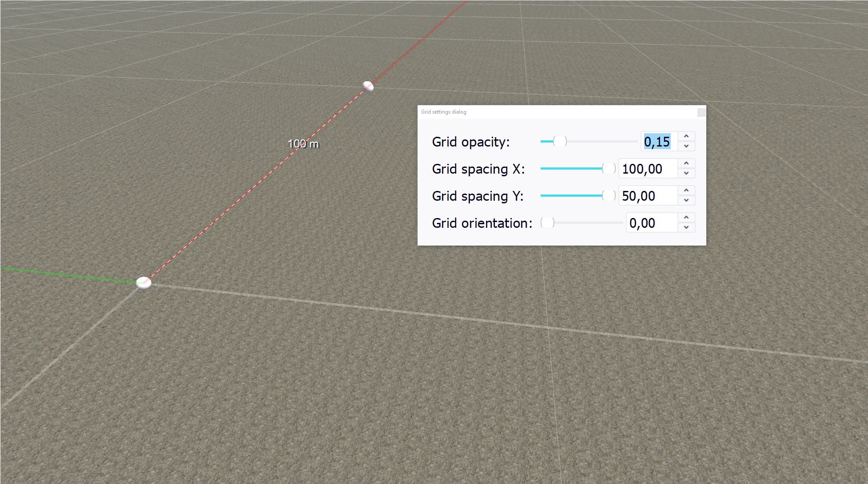Viewport: 868px width, 484px height.
Task: Increment Grid orientation value arrow
Action: [x=686, y=218]
